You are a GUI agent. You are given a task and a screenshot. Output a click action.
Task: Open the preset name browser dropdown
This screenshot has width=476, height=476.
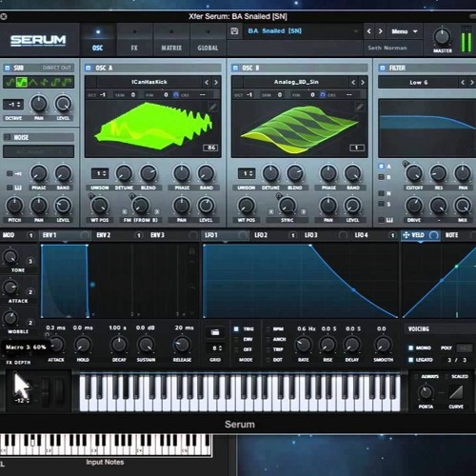click(303, 31)
